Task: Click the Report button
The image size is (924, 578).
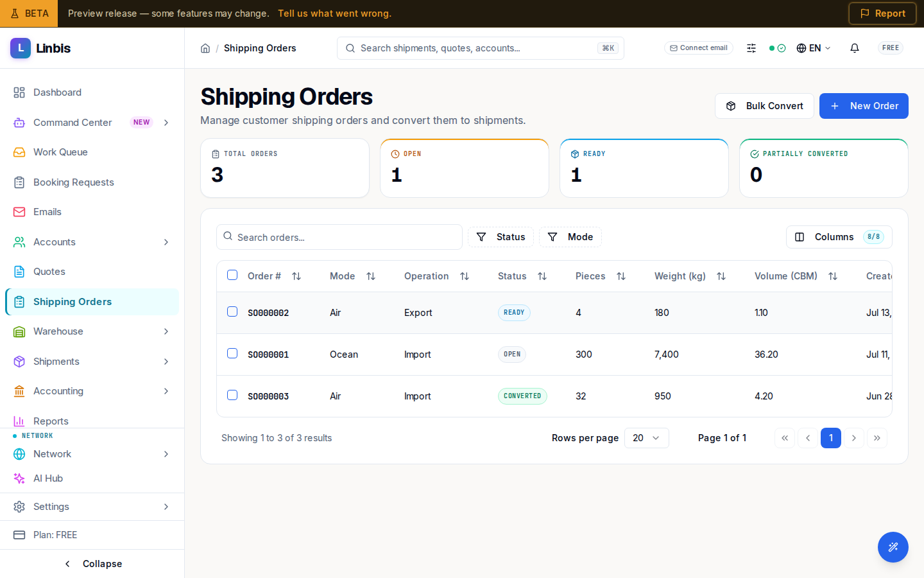Action: click(x=882, y=13)
